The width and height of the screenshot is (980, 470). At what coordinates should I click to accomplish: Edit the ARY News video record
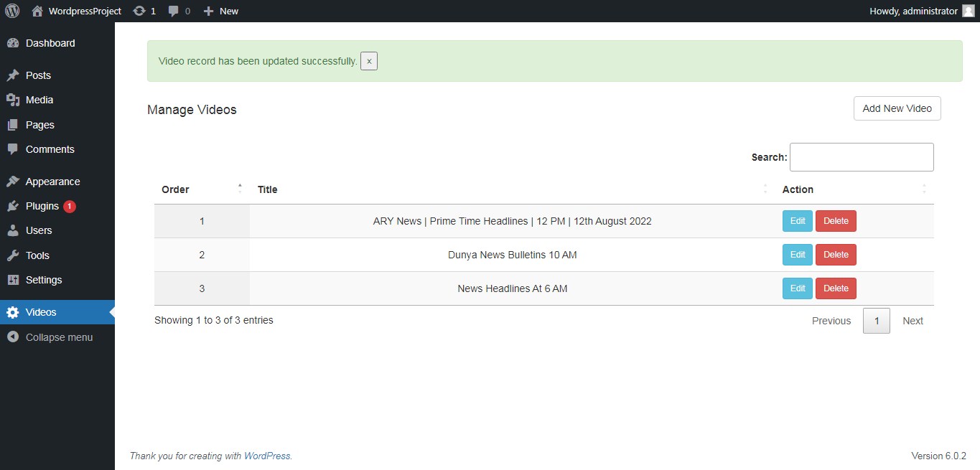pos(797,221)
